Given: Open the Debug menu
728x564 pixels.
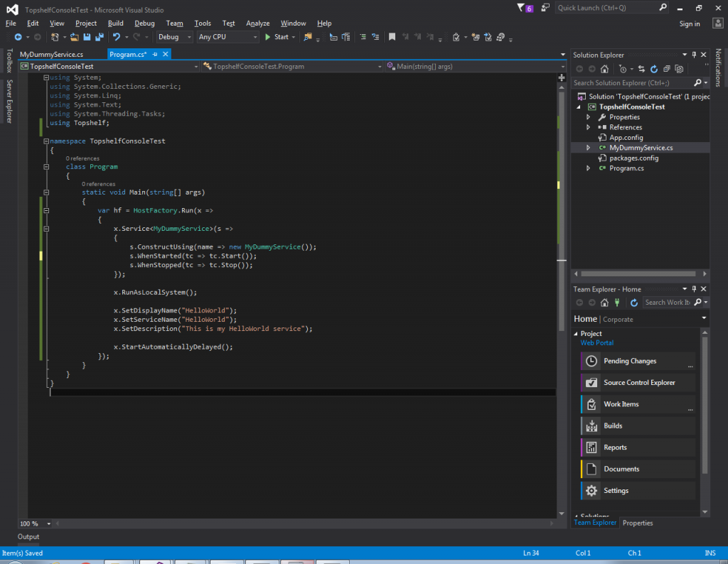Looking at the screenshot, I should pos(144,23).
